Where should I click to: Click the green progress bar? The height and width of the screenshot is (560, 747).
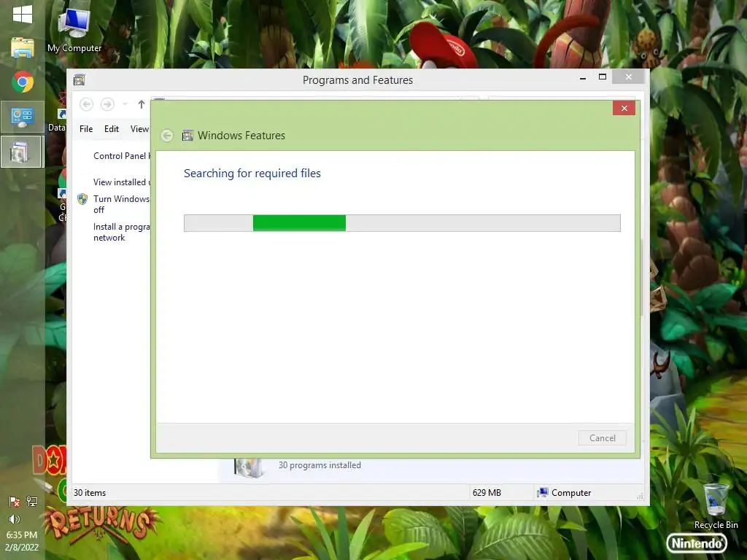(x=402, y=223)
